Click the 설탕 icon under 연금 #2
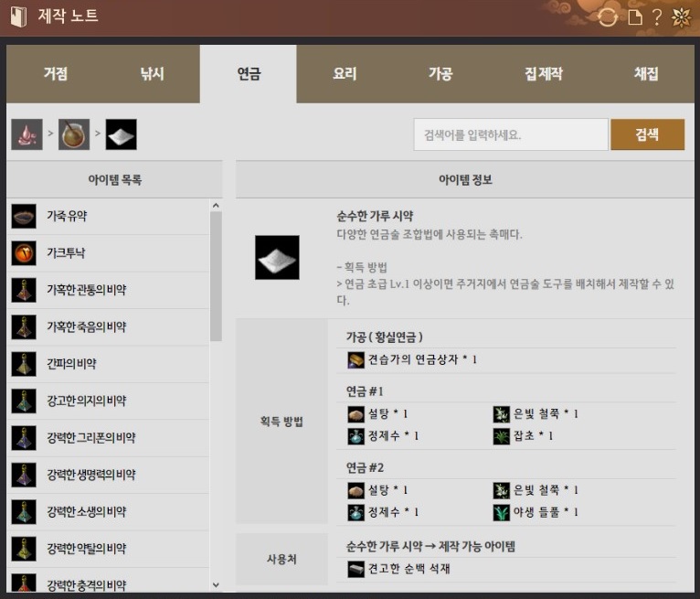This screenshot has height=599, width=700. click(355, 490)
